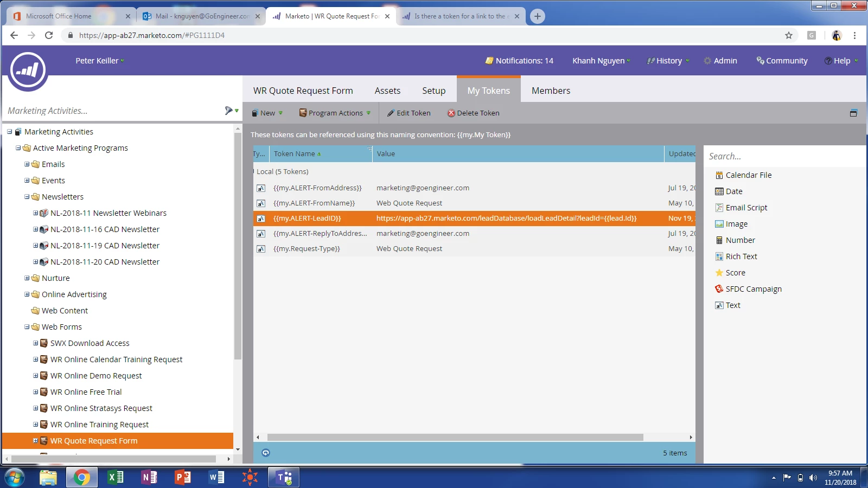Open a new Chrome tab
The height and width of the screenshot is (488, 868).
tap(537, 16)
